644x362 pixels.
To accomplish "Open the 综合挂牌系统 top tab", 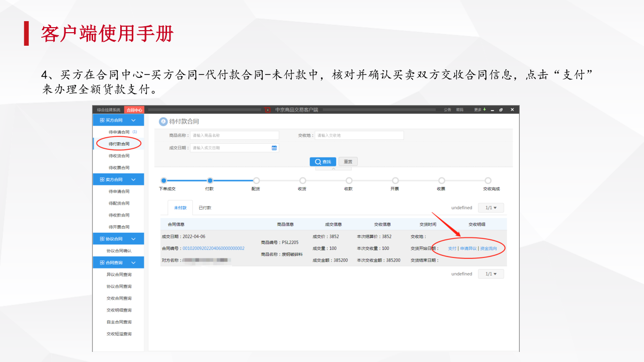I will pyautogui.click(x=108, y=110).
